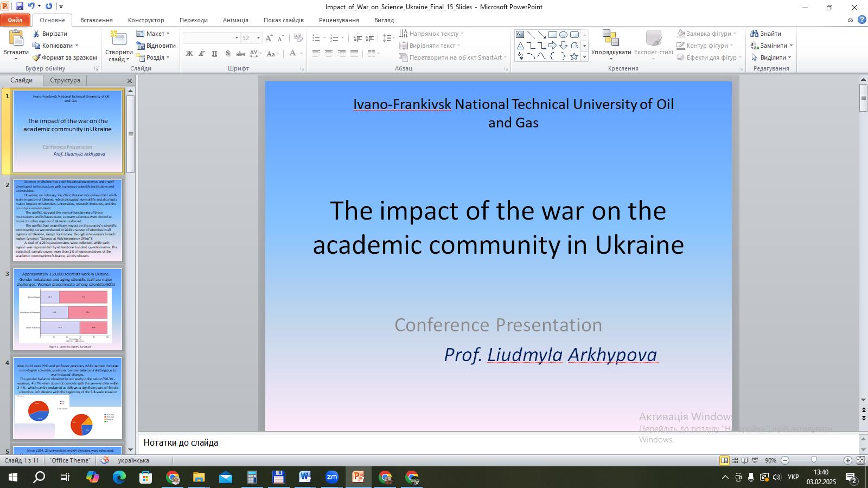Toggle italic formatting (К)
868x488 pixels.
pyautogui.click(x=201, y=53)
